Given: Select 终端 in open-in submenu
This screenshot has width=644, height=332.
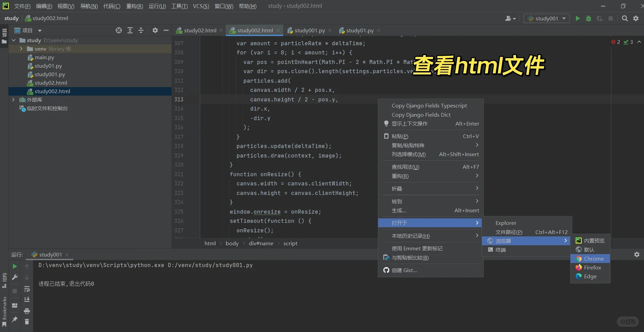Looking at the screenshot, I should click(527, 250).
